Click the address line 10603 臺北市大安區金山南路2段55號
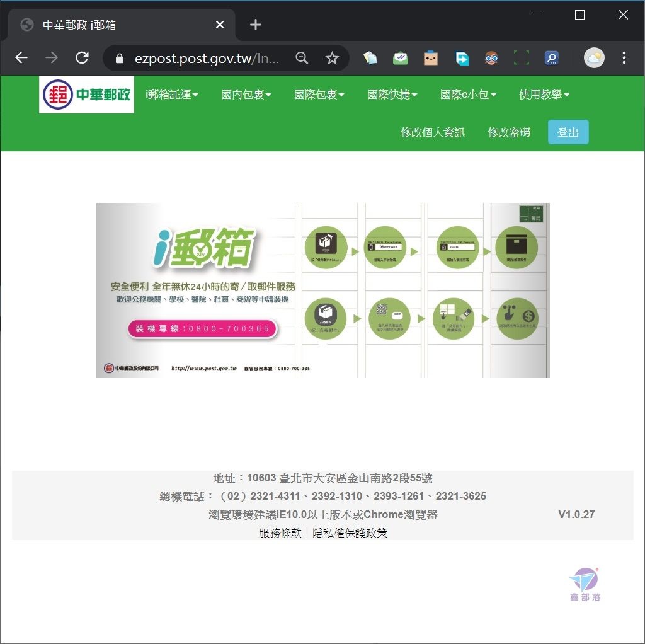Screen dimensions: 645x644 [323, 478]
